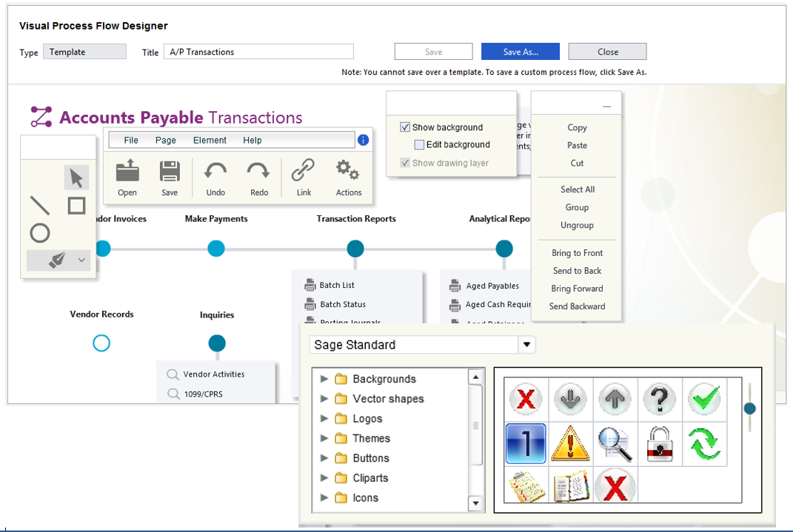Choose the line drawing tool

click(x=39, y=206)
